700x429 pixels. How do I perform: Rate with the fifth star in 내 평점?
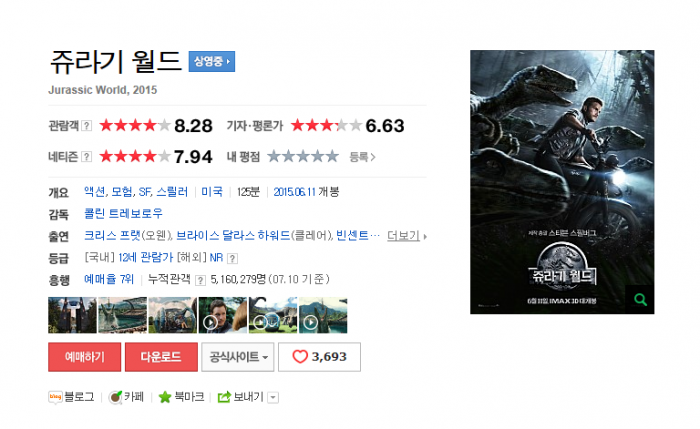[332, 157]
